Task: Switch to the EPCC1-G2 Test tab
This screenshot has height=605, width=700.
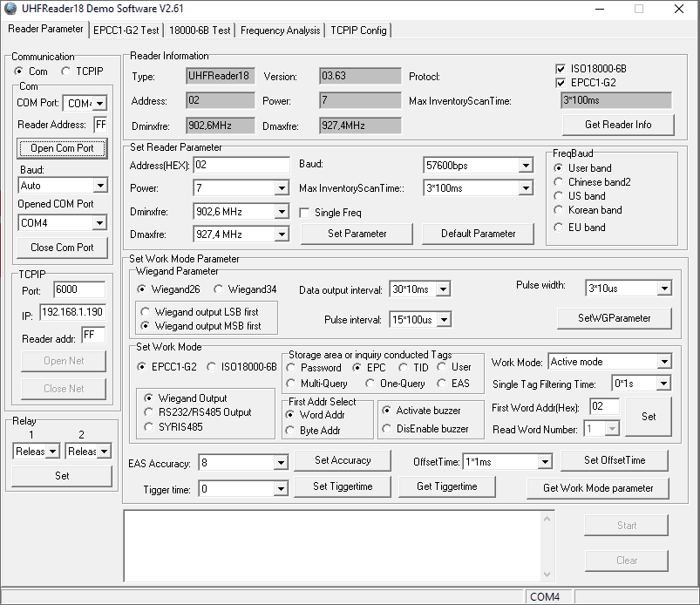Action: [x=126, y=30]
